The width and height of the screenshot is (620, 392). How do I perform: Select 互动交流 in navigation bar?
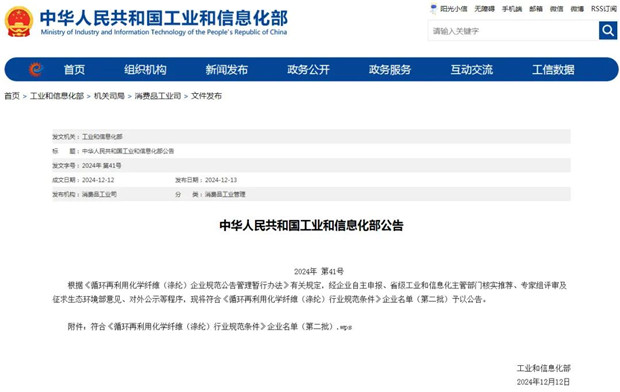point(472,70)
